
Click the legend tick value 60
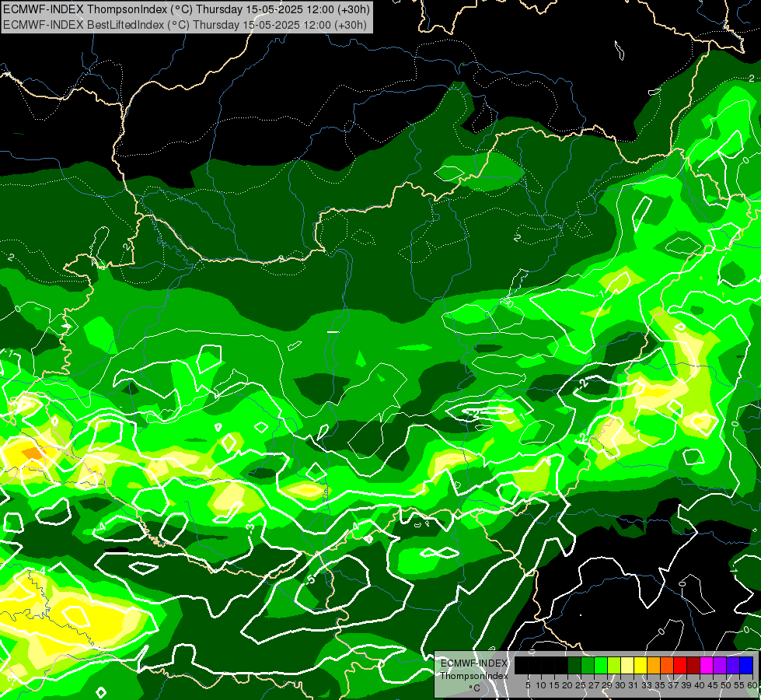tap(752, 685)
